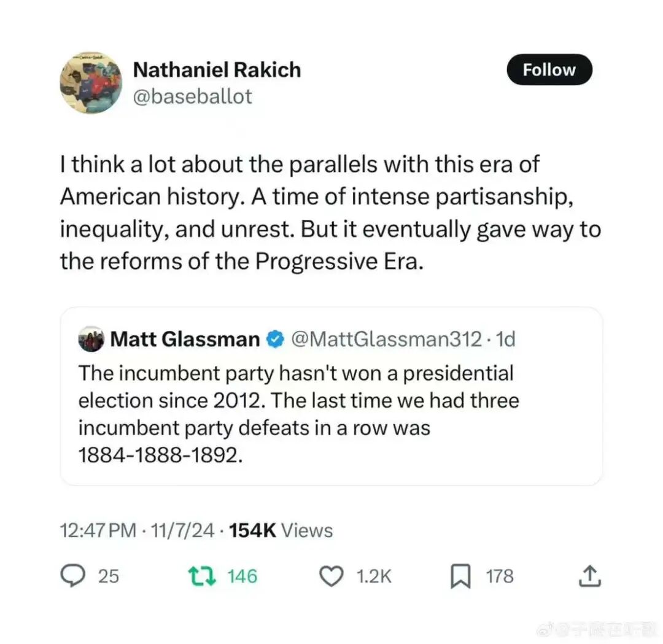This screenshot has height=644, width=663.
Task: Click the 1d timestamp on quoted tweet
Action: 505,339
